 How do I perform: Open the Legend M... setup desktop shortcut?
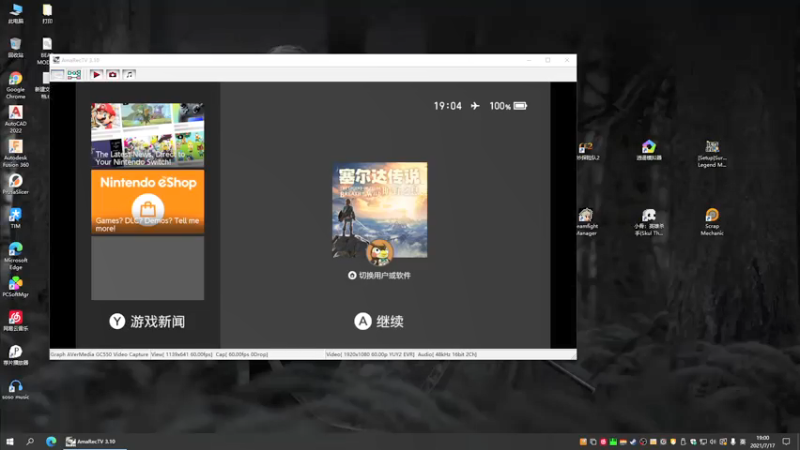712,154
